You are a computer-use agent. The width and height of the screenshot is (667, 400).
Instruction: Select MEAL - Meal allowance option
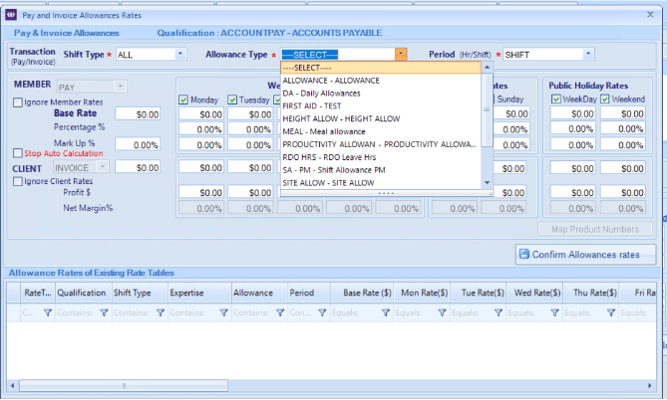click(381, 131)
